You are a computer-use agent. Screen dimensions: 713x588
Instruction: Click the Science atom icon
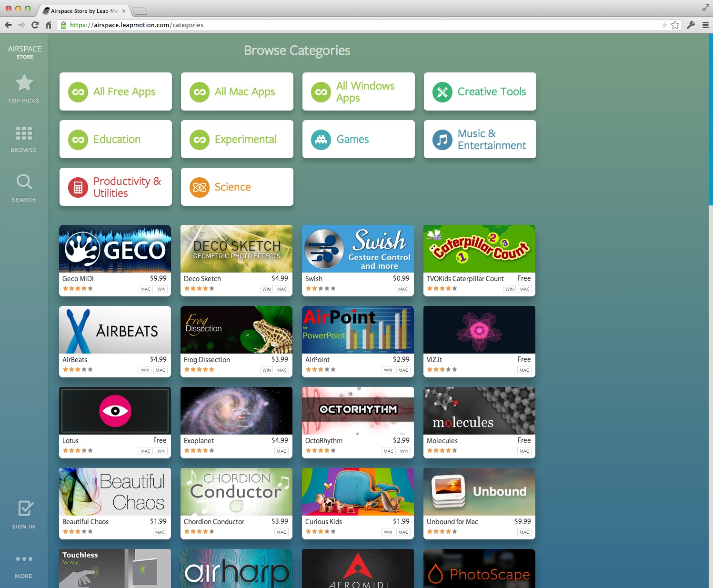click(200, 187)
